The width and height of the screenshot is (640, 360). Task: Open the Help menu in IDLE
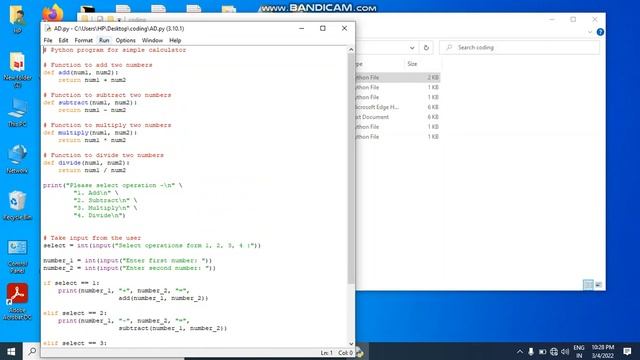[x=175, y=40]
